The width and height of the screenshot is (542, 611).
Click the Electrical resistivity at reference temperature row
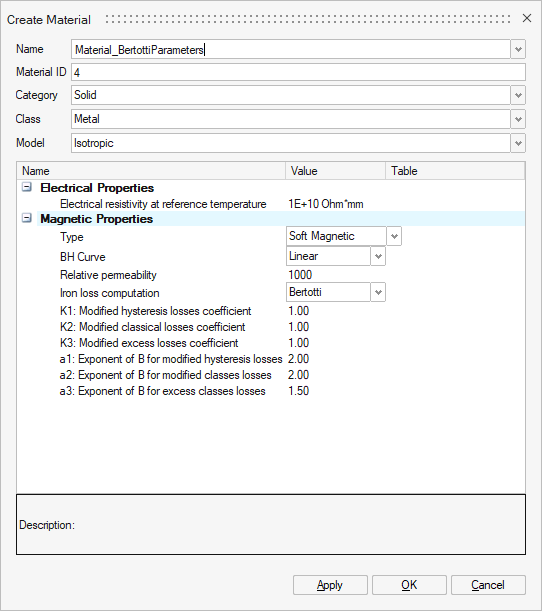[x=163, y=204]
